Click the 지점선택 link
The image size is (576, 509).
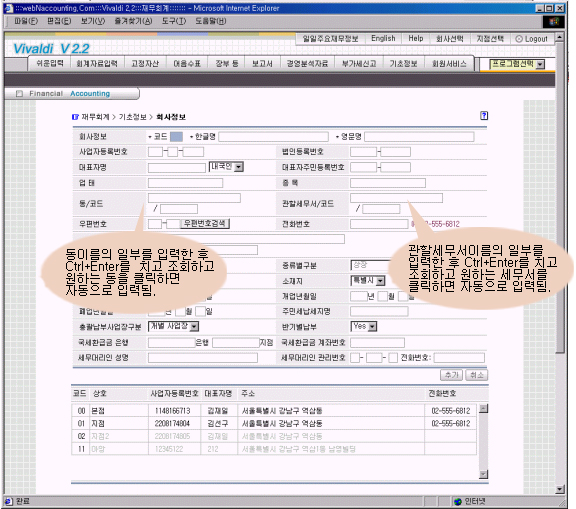click(x=490, y=39)
